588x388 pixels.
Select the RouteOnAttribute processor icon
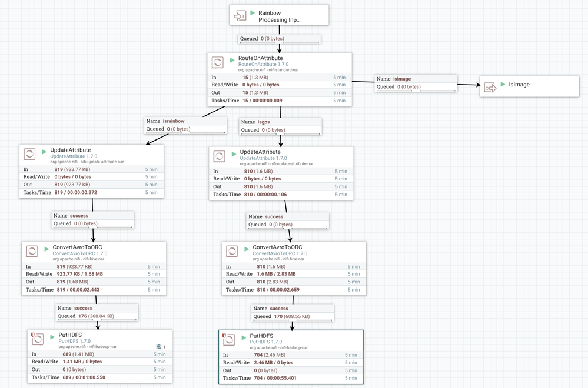218,62
